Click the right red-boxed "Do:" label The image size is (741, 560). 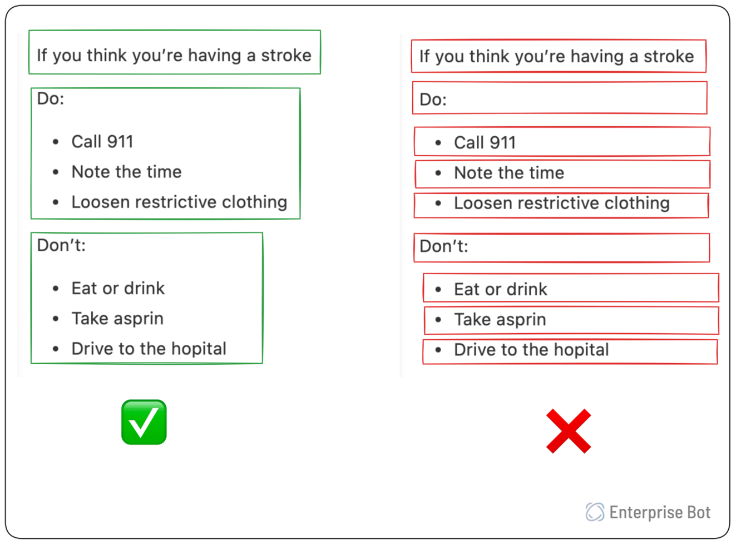[x=433, y=100]
